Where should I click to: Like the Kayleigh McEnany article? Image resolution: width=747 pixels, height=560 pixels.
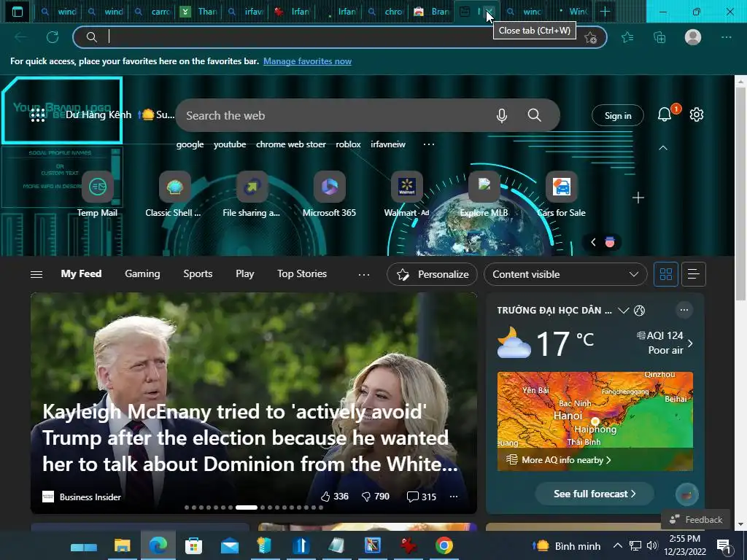(334, 497)
